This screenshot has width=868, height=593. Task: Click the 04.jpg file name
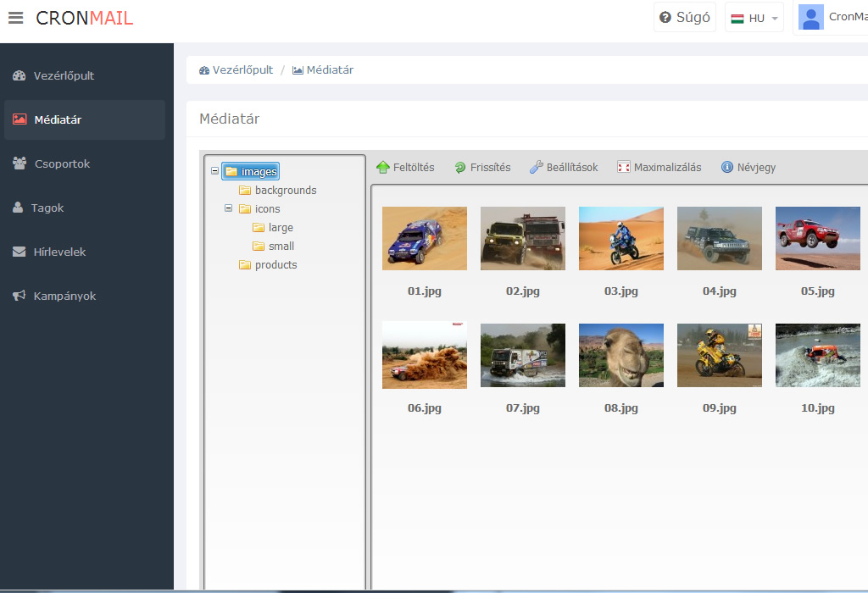720,291
